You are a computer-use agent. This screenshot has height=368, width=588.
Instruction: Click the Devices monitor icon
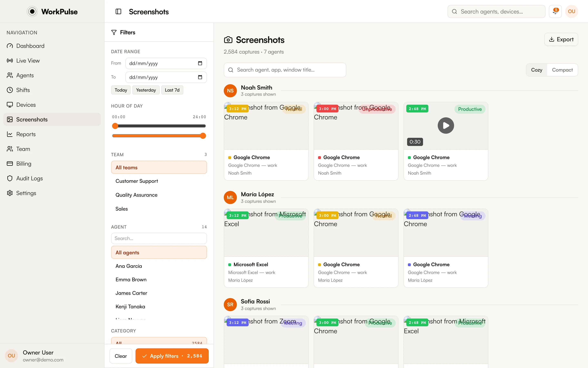tap(10, 105)
